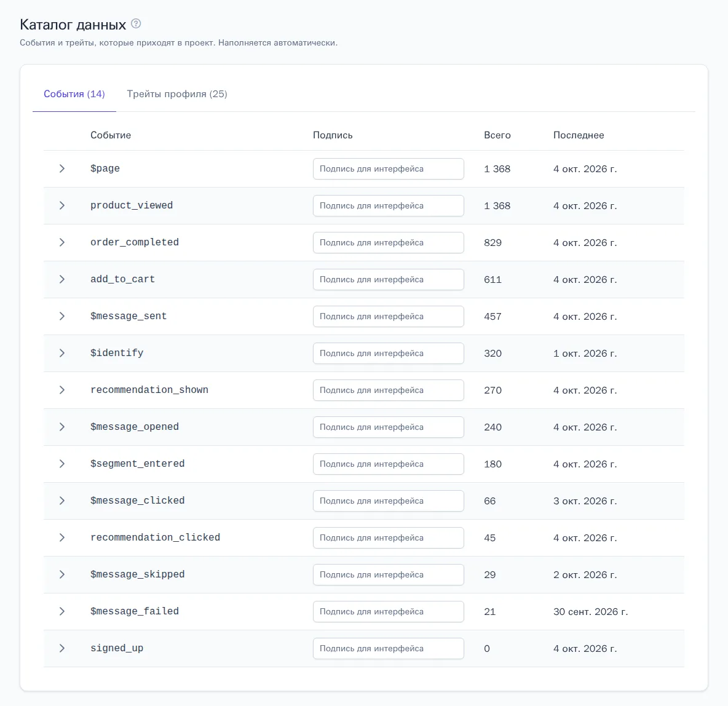Expand the $message_sent event row
Viewport: 728px width, 706px height.
pos(61,316)
